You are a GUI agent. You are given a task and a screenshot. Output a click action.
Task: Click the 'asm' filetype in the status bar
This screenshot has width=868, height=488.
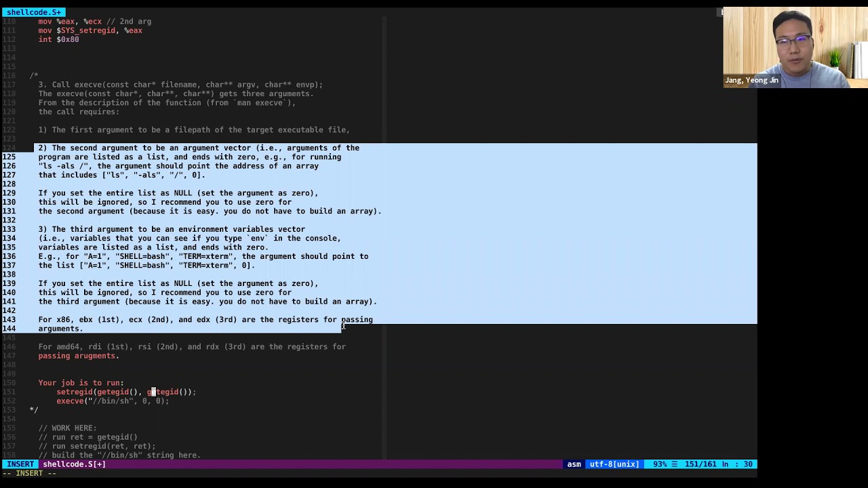pos(574,464)
